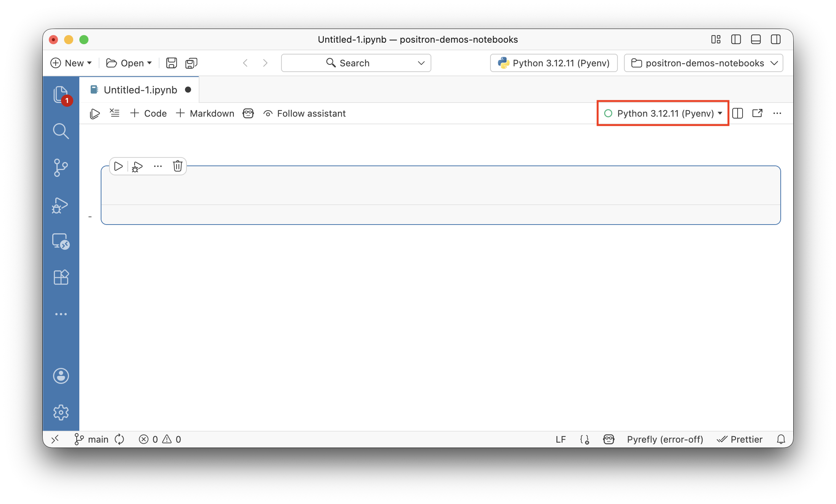Open the notebook assistant (robot icon)
This screenshot has width=836, height=504.
point(248,113)
